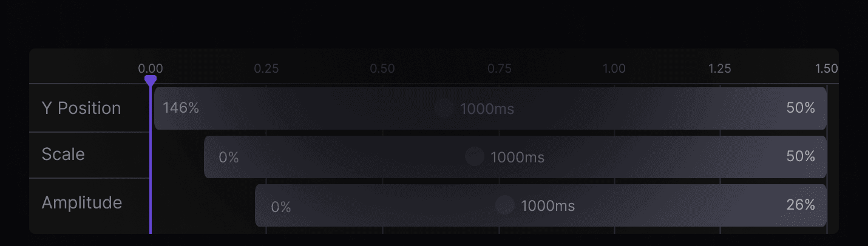The width and height of the screenshot is (868, 246).
Task: Move to 1.00 on the time ruler
Action: coord(614,68)
